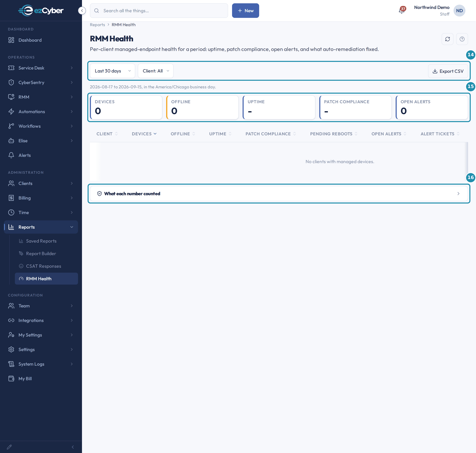Click the Alerts bell icon in sidebar

tap(11, 155)
